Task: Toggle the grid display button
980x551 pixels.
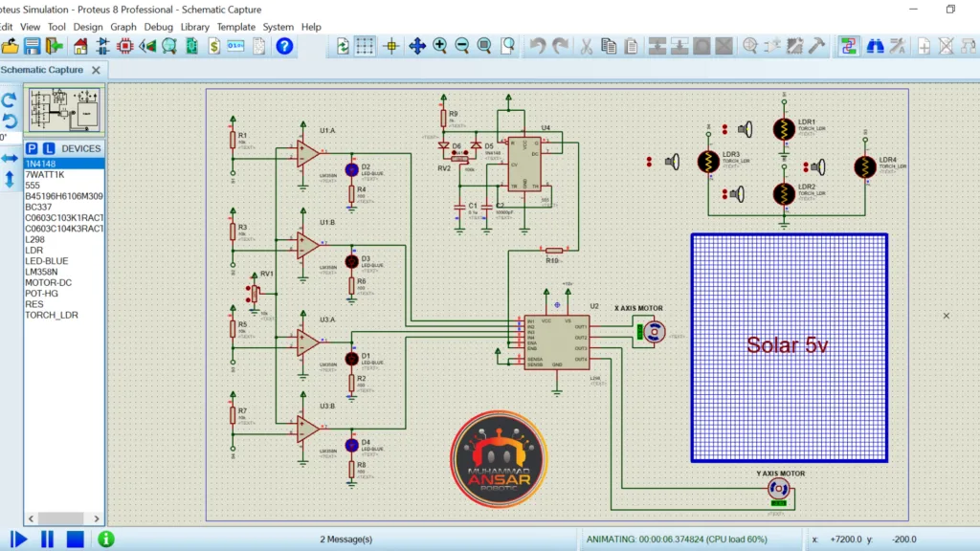Action: tap(366, 46)
